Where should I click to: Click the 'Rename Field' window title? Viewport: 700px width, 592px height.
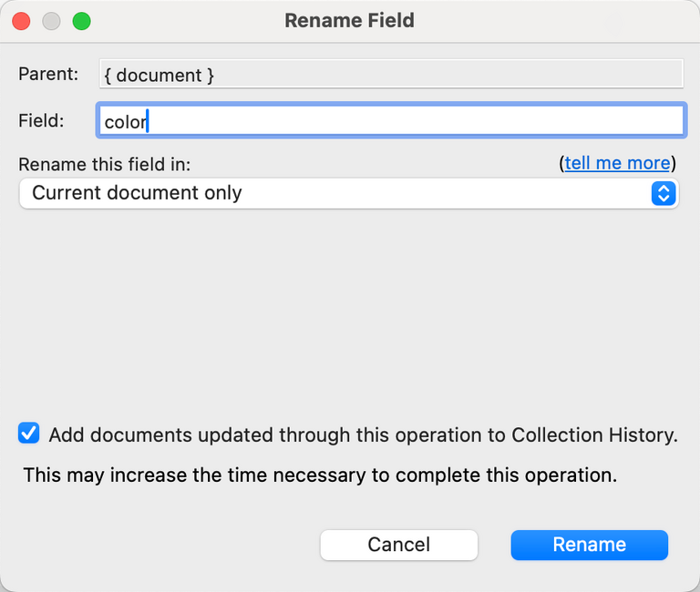[349, 20]
